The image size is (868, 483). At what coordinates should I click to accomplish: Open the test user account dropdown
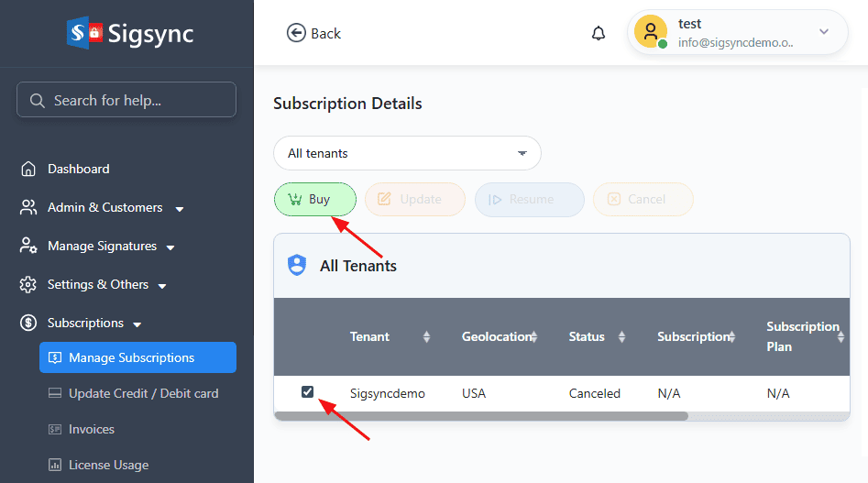823,33
